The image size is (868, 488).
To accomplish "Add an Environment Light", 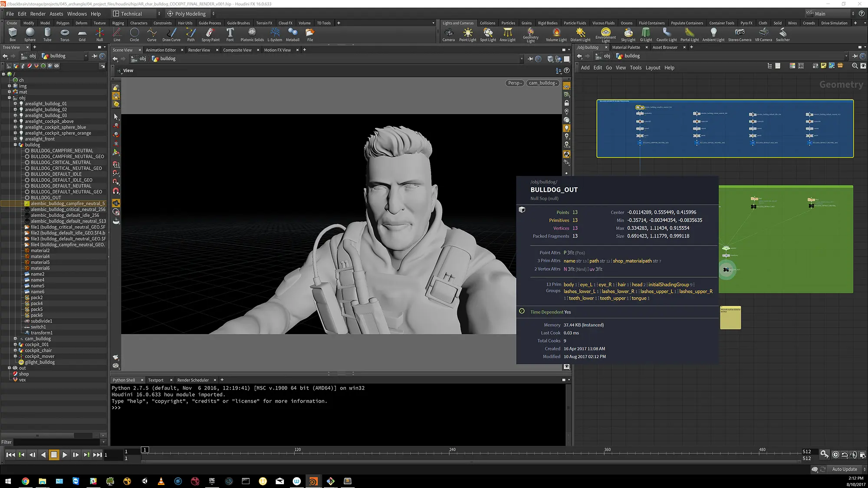I will (606, 35).
